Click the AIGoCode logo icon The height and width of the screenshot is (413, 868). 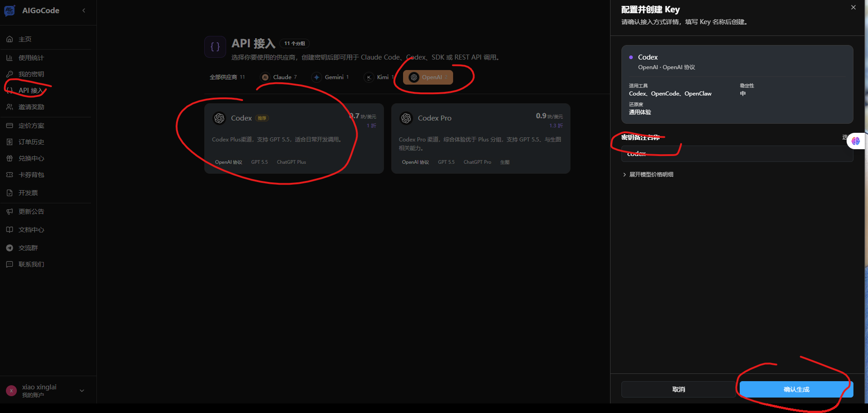10,10
